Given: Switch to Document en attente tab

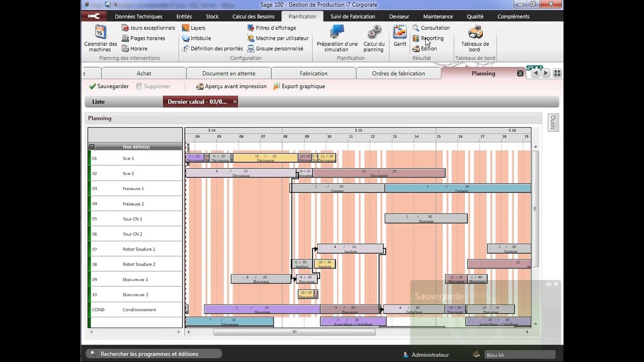Looking at the screenshot, I should (x=229, y=73).
